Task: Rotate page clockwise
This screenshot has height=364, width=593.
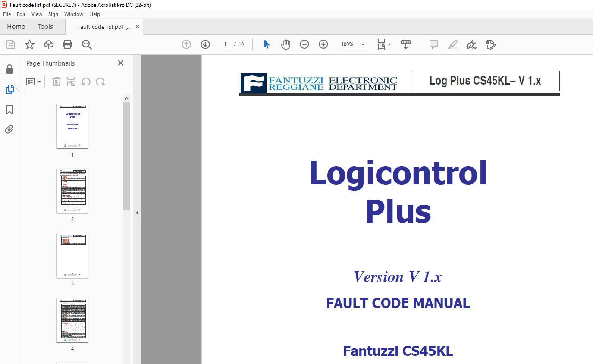Action: [x=100, y=82]
